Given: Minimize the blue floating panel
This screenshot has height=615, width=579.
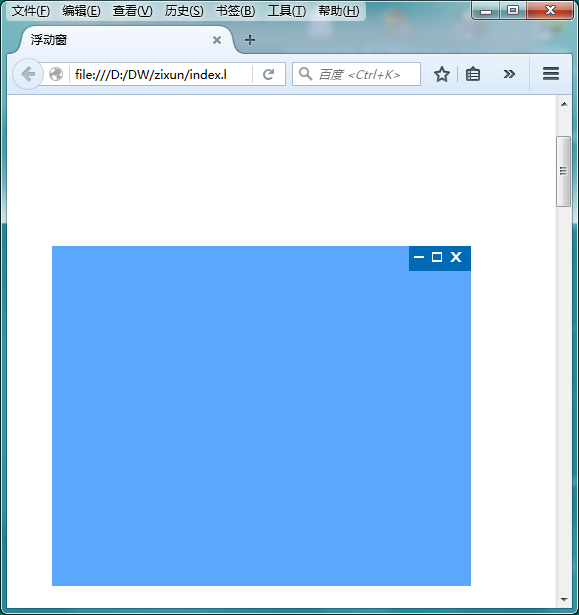Looking at the screenshot, I should (419, 257).
